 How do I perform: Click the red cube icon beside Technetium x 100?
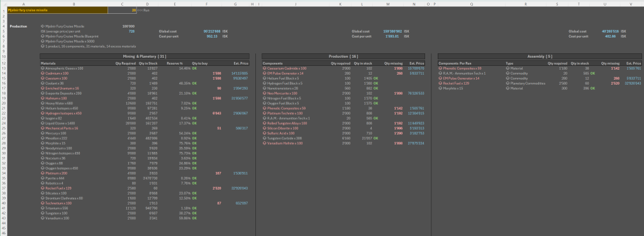click(43, 203)
